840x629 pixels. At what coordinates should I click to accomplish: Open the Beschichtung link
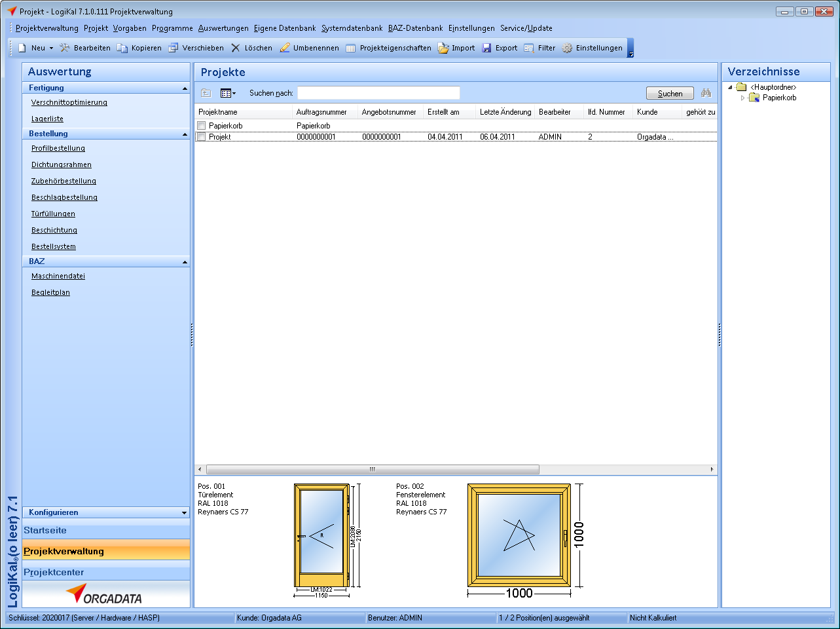54,230
